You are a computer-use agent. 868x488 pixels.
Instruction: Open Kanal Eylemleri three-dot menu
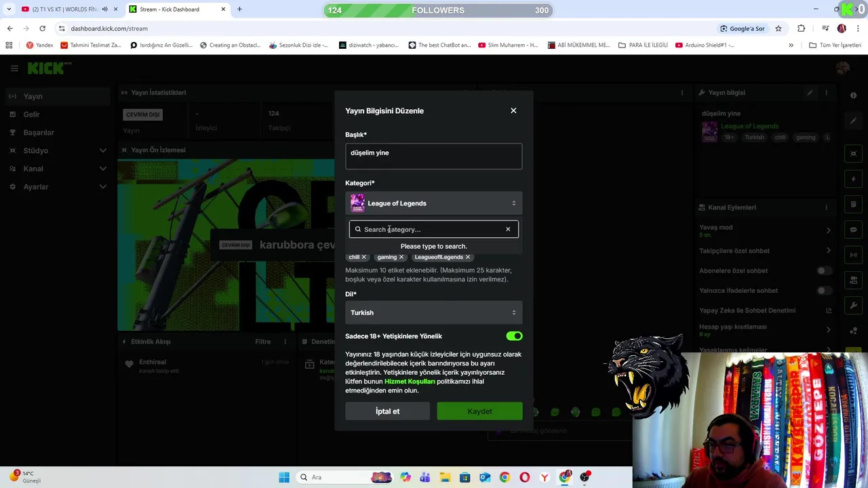pyautogui.click(x=826, y=207)
